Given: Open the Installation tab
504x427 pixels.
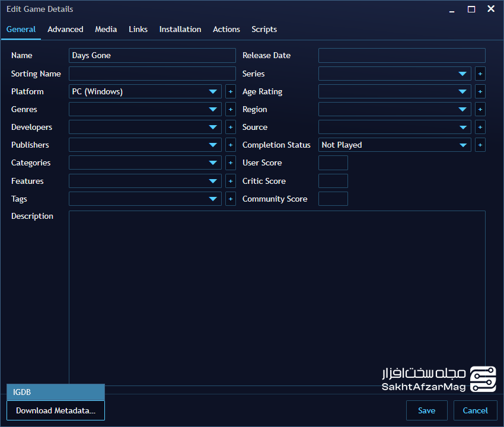Looking at the screenshot, I should click(180, 29).
